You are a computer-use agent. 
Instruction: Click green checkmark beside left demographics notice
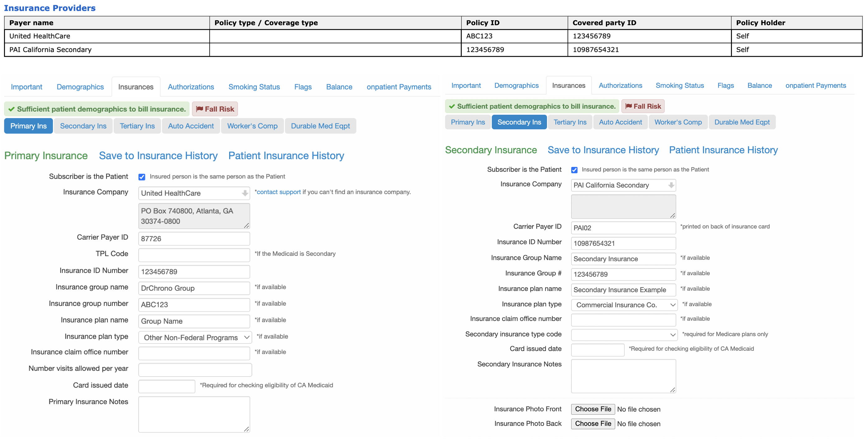(x=12, y=109)
